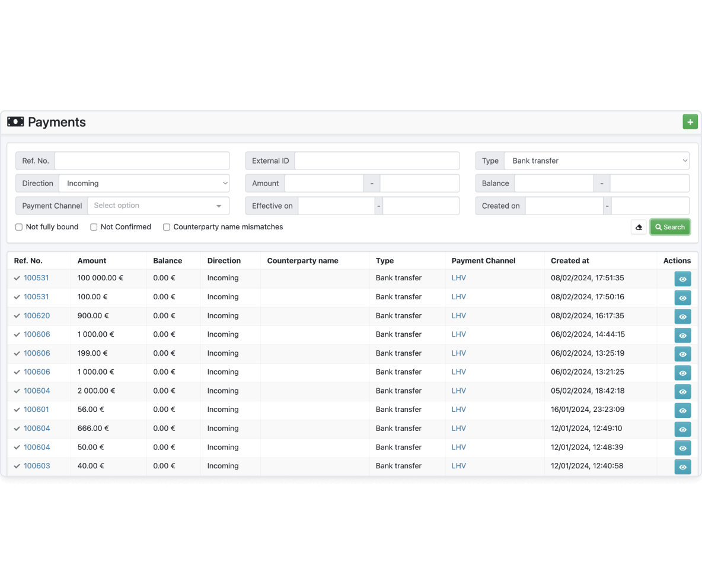This screenshot has height=588, width=702.
Task: View payment created 08/02/2024, 17:50:16
Action: (683, 298)
